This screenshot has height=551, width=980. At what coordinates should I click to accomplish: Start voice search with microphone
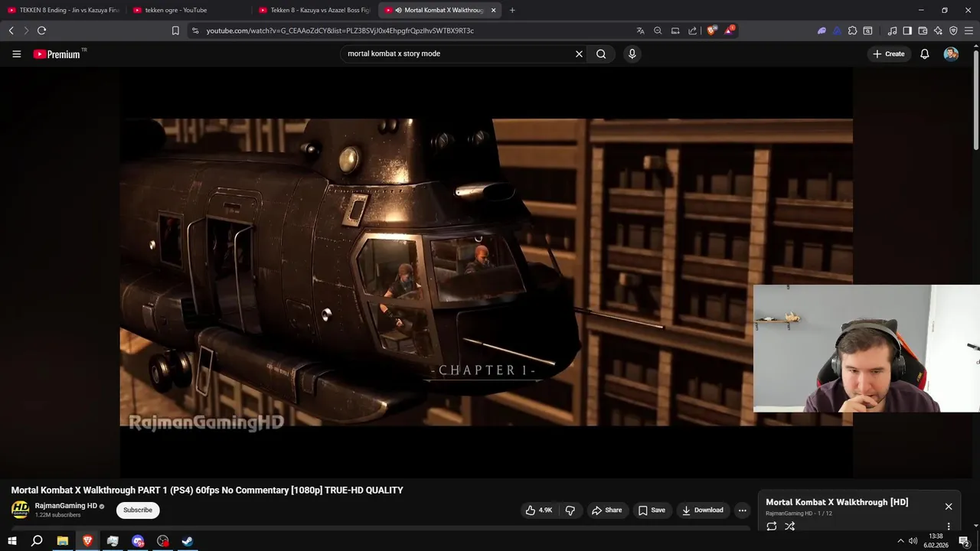click(x=632, y=54)
